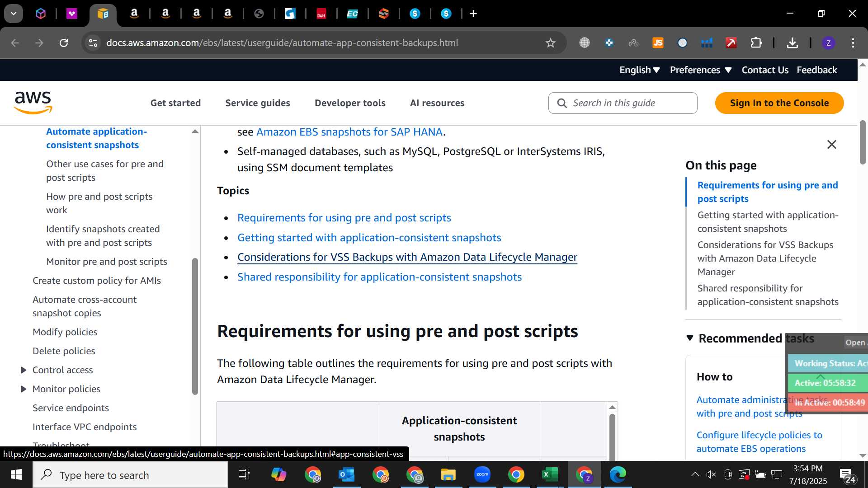
Task: Open Shared responsibility for application-consistent snapshots topic
Action: [x=379, y=277]
